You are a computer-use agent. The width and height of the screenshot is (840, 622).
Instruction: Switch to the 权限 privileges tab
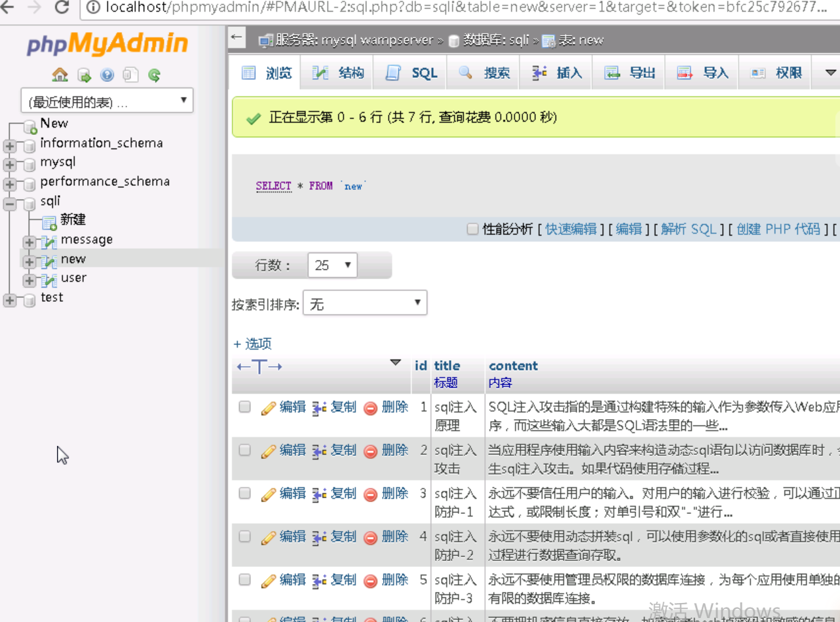point(776,73)
